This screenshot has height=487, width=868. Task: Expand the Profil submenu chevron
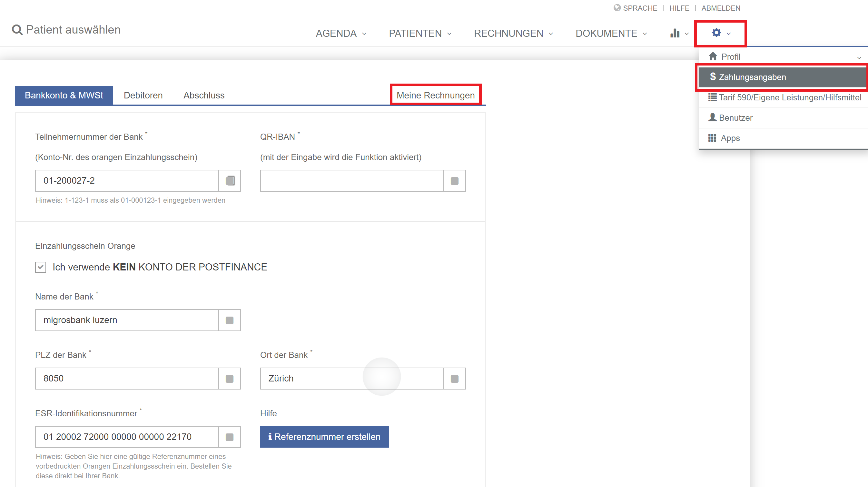(x=859, y=58)
